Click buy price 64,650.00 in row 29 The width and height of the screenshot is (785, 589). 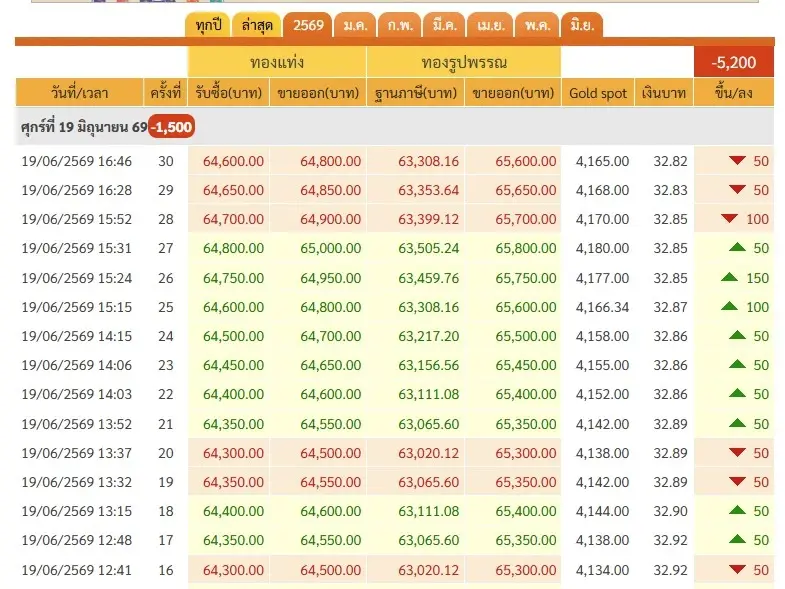coord(233,190)
